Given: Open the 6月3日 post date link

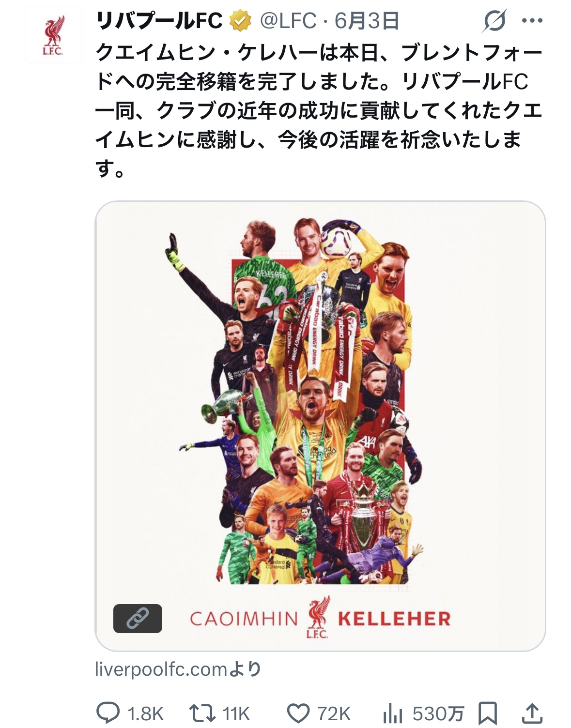Looking at the screenshot, I should [367, 21].
